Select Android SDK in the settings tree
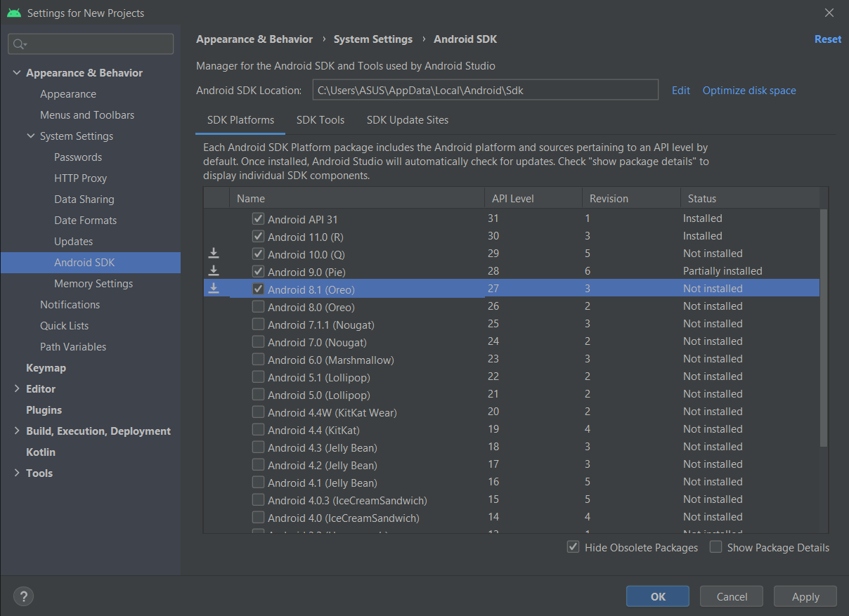Viewport: 849px width, 616px height. click(x=91, y=263)
